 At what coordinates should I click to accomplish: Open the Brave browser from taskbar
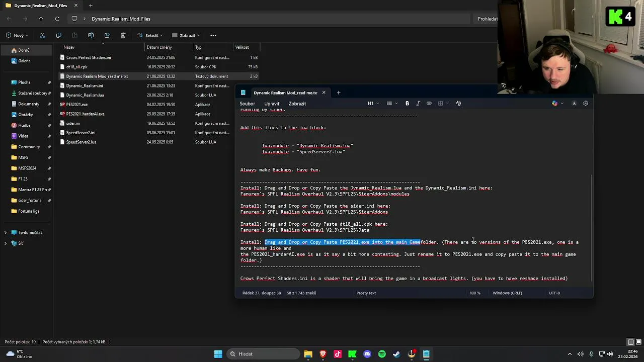(x=323, y=354)
